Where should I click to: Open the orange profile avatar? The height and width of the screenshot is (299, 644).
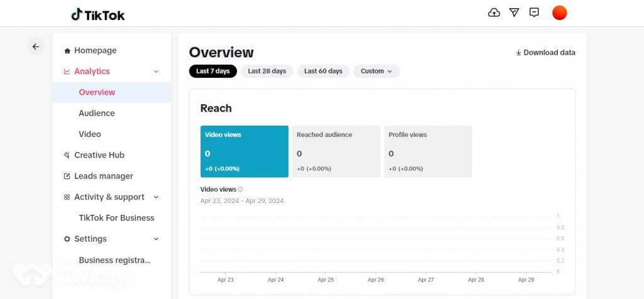[x=559, y=13]
